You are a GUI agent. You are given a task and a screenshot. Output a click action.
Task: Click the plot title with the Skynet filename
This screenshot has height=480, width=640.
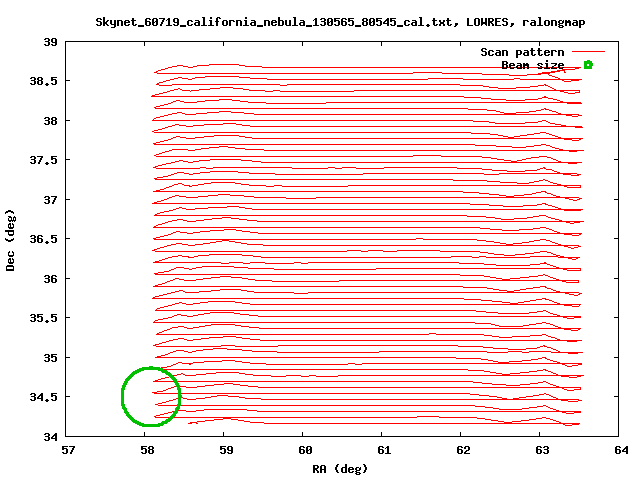[x=340, y=22]
